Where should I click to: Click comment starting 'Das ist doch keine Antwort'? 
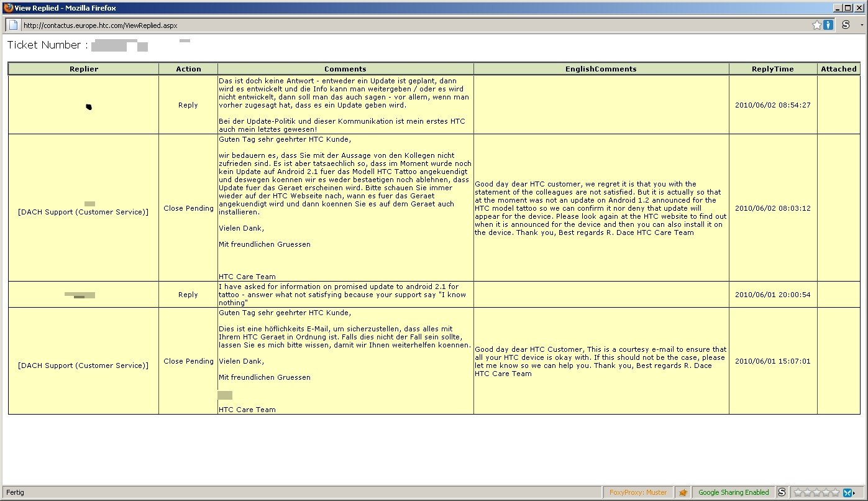[x=345, y=104]
